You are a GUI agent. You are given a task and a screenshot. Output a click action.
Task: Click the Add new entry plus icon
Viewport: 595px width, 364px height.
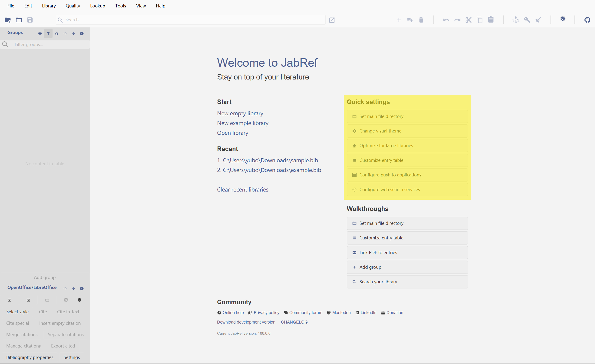pyautogui.click(x=399, y=20)
